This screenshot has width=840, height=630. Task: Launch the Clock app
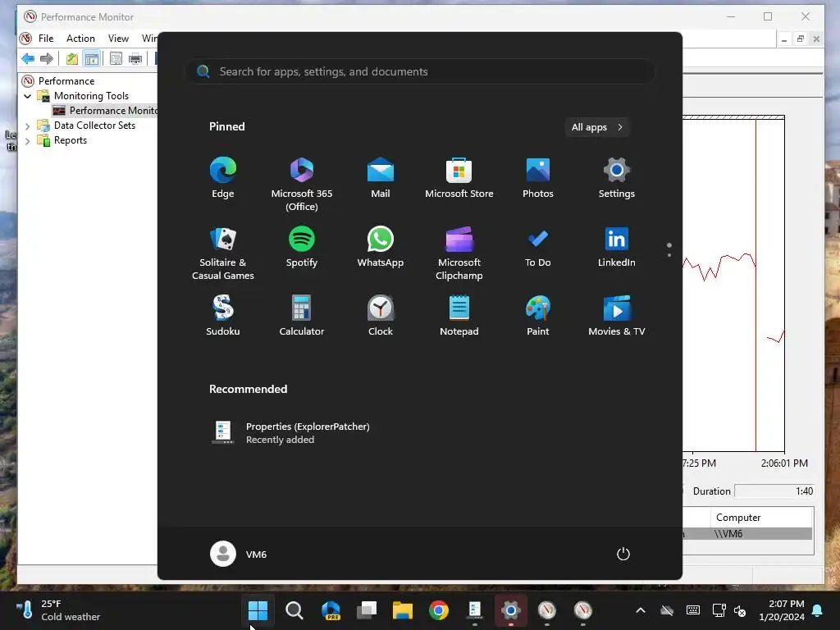point(381,316)
